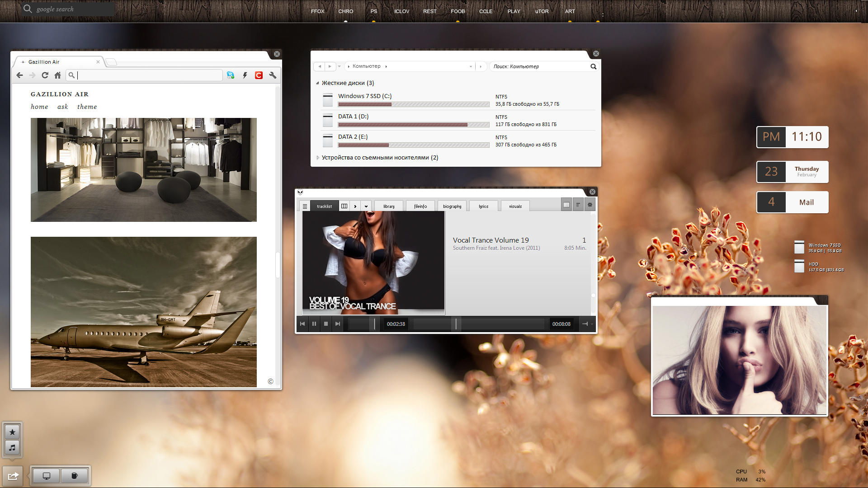The width and height of the screenshot is (868, 488).
Task: Select the Gazillion Air browser tab
Action: pyautogui.click(x=59, y=62)
